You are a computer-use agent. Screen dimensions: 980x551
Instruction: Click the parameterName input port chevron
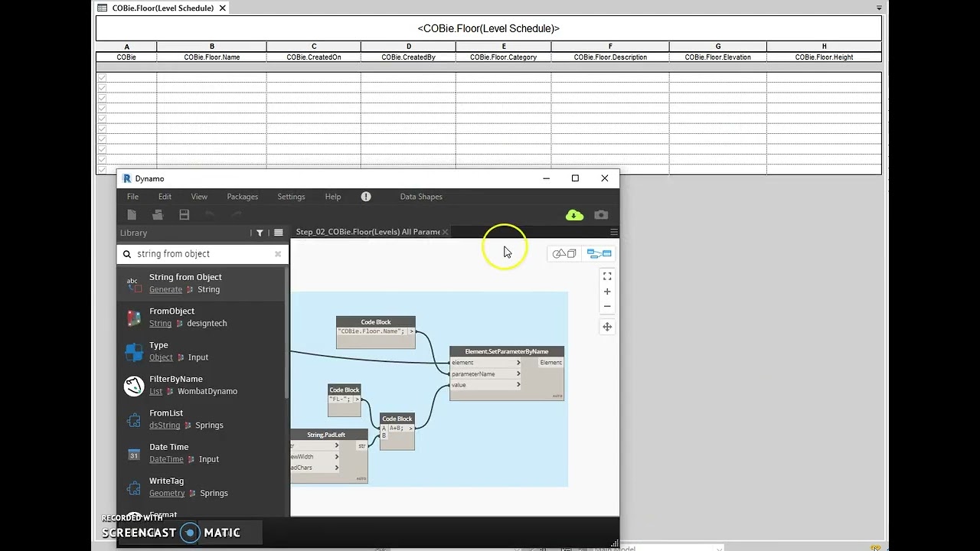[x=518, y=374]
